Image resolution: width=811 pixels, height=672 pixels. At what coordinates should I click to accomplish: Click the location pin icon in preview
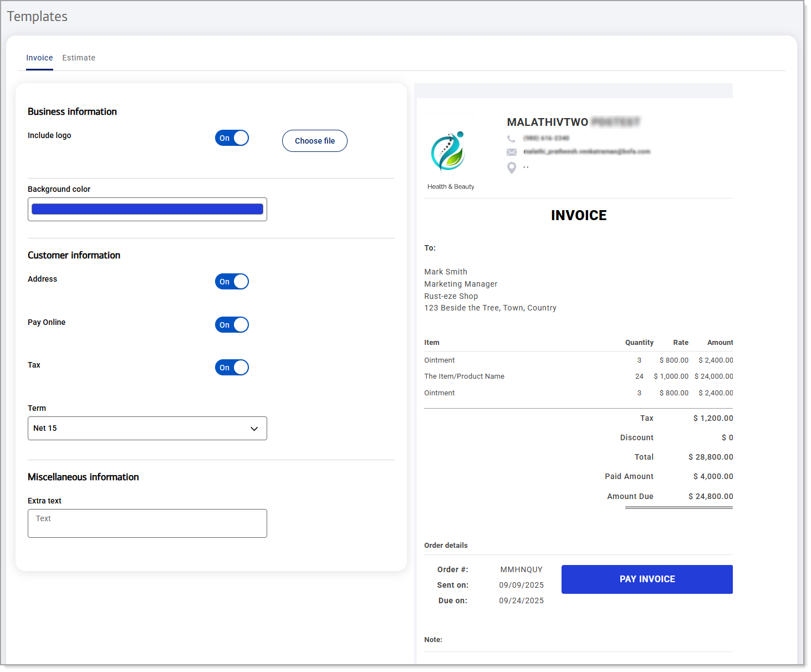pos(512,167)
